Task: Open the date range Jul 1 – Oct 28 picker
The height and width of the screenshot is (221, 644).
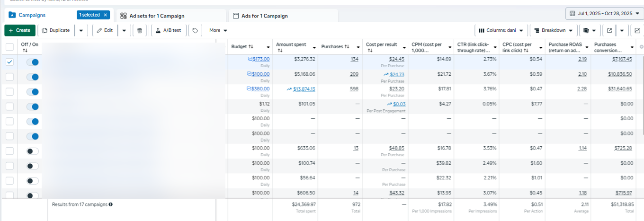Action: point(604,13)
